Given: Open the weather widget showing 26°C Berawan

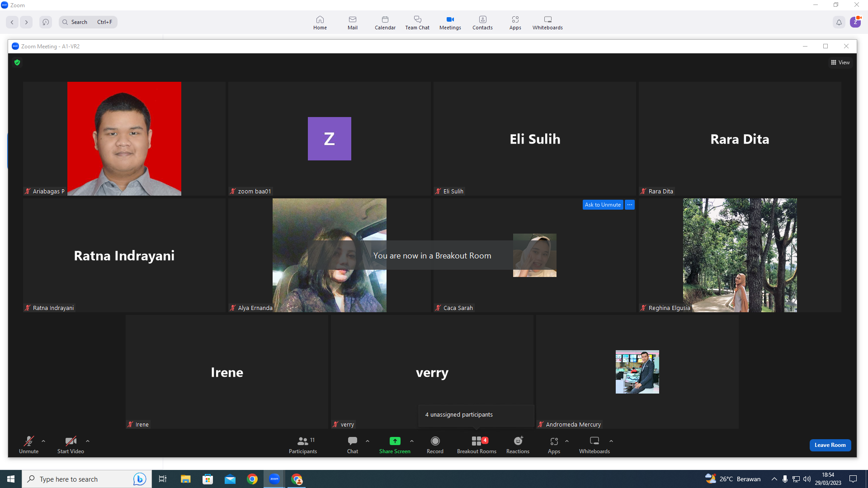Looking at the screenshot, I should (733, 479).
